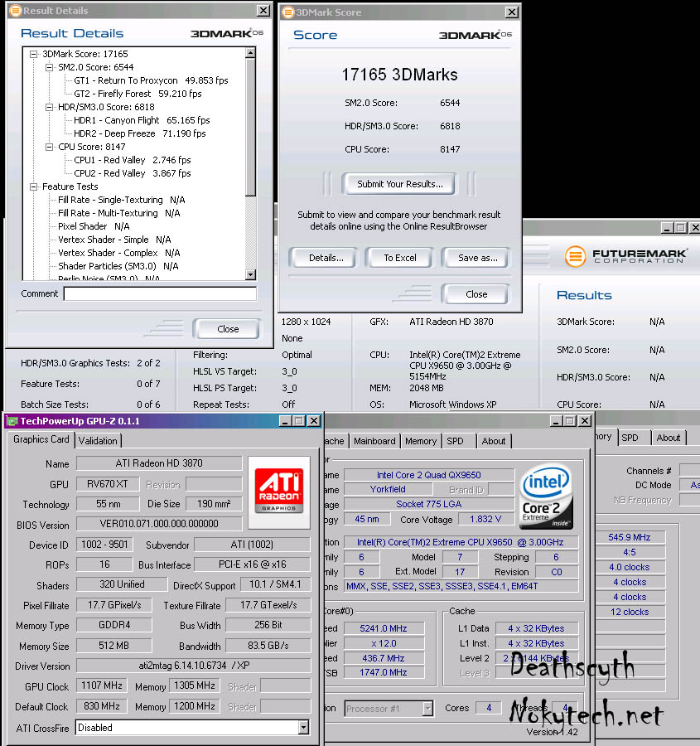
Task: Select the GT2 - Firefly Forest row
Action: 138,94
